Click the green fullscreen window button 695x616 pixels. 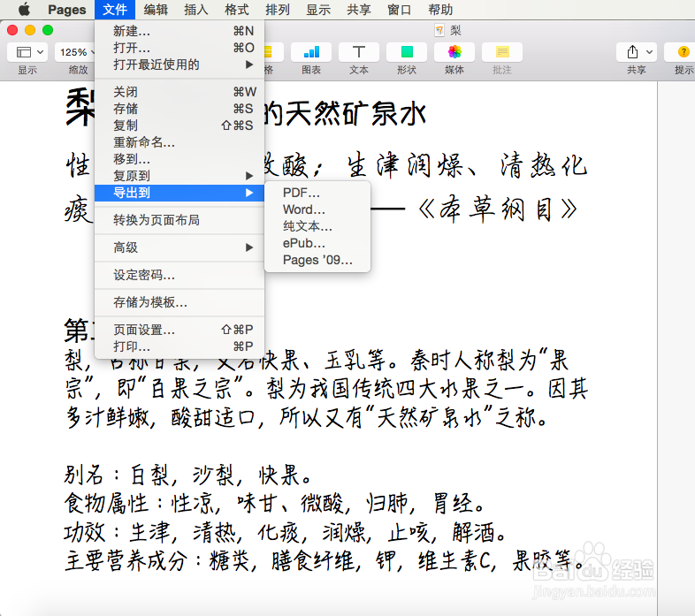tap(48, 30)
